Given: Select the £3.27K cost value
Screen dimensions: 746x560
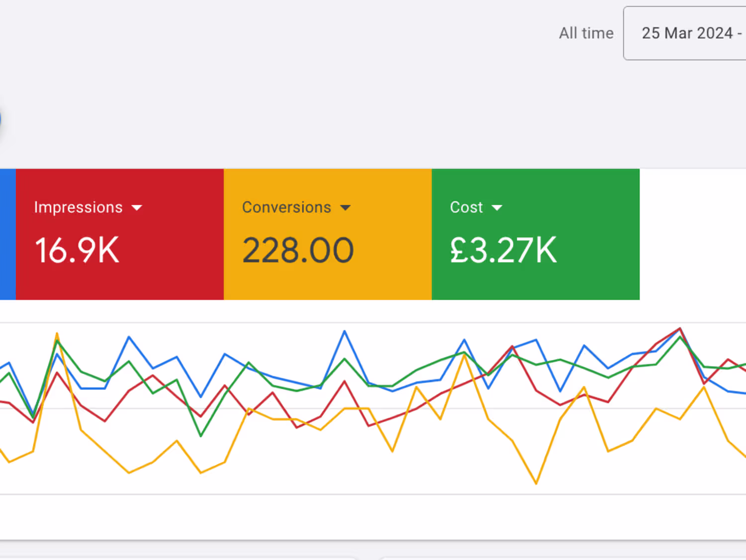Looking at the screenshot, I should (x=503, y=250).
